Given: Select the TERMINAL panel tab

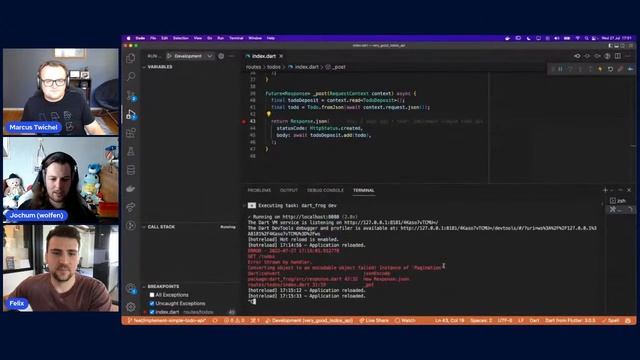Looking at the screenshot, I should click(364, 190).
